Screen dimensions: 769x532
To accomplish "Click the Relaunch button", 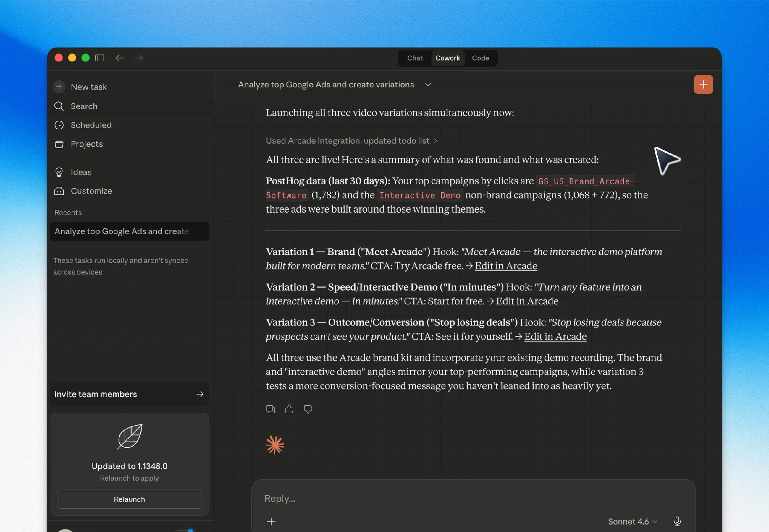I will [x=129, y=499].
